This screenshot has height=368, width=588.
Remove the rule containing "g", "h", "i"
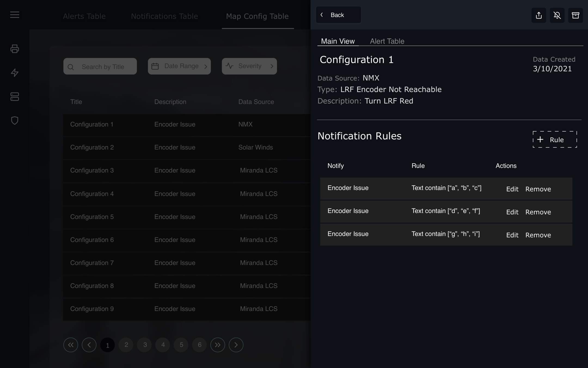pos(538,235)
